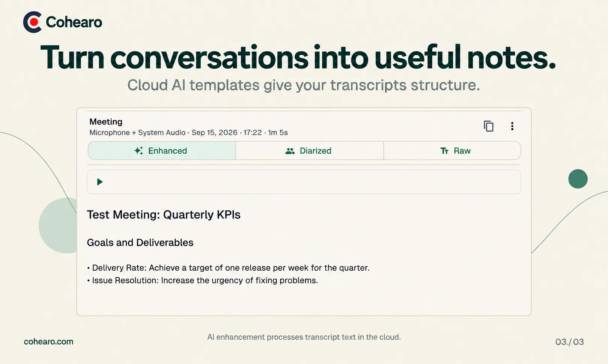Click the 'AI enhancement processes transcript' footer note

point(304,337)
